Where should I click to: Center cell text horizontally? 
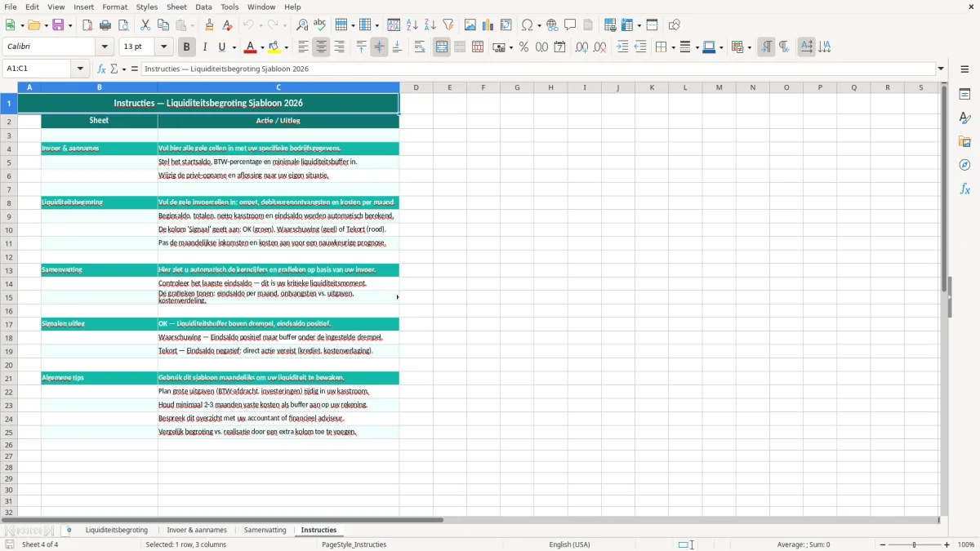pos(321,47)
